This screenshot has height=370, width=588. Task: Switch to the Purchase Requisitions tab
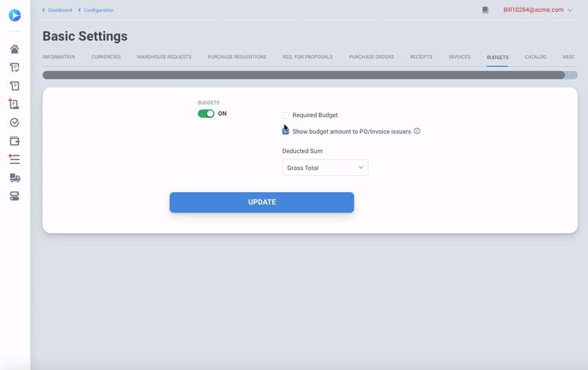(x=237, y=57)
